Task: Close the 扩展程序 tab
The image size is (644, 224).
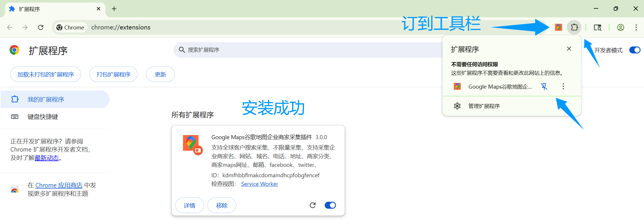Action: 99,9
